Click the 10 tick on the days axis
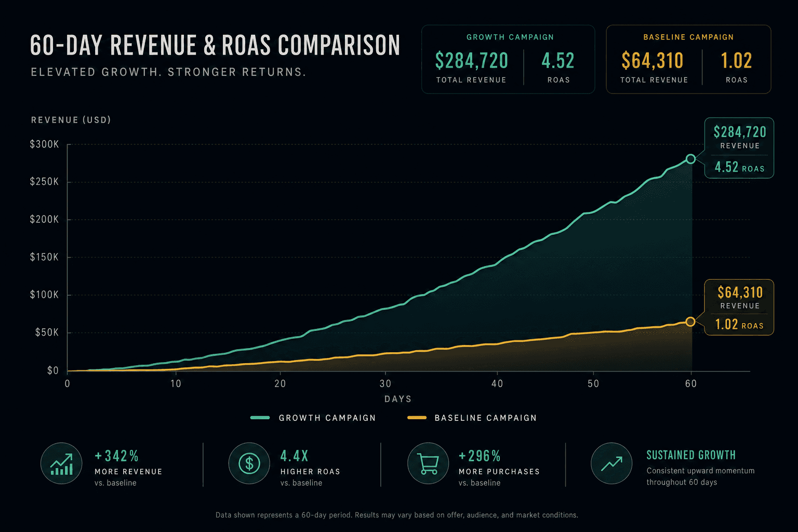 (176, 384)
